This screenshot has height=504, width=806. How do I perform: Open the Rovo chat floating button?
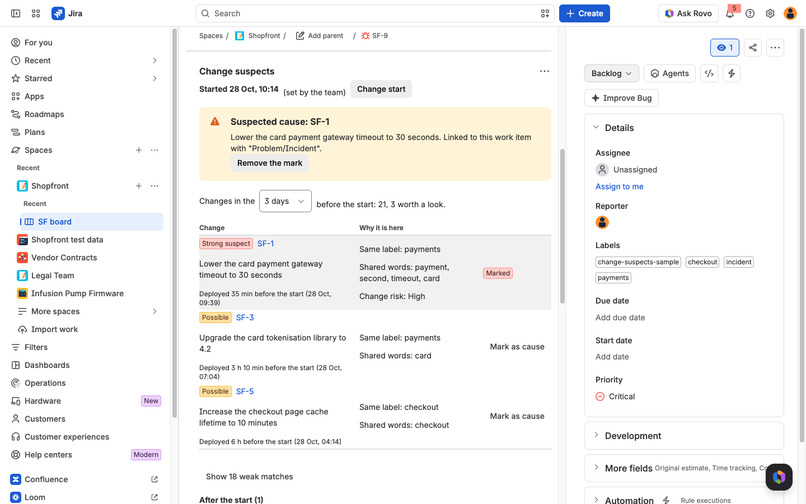pos(779,477)
